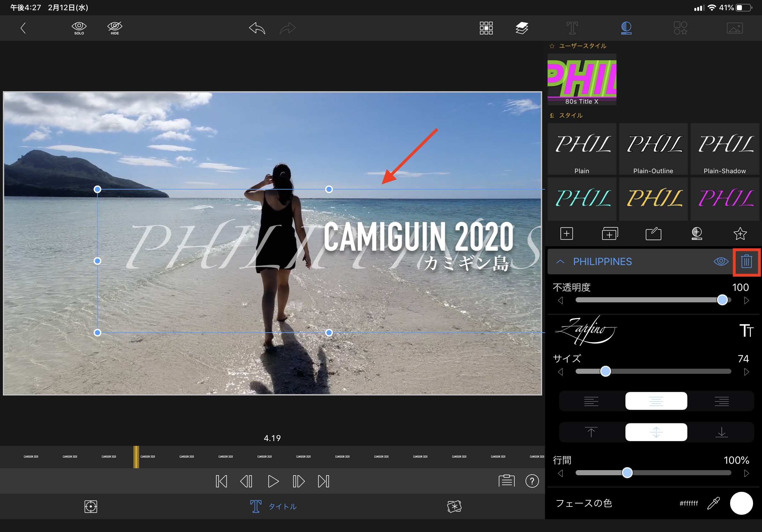This screenshot has width=762, height=532.
Task: Go back with the left chevron
Action: 23,28
